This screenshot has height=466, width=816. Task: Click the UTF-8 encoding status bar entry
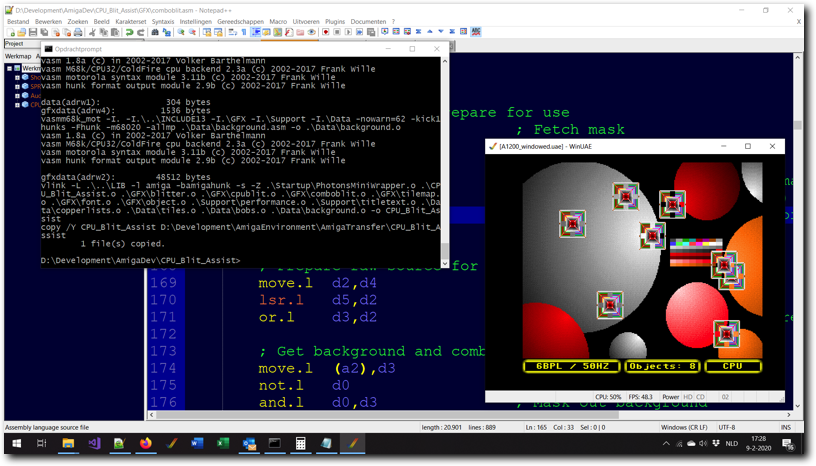(x=726, y=427)
